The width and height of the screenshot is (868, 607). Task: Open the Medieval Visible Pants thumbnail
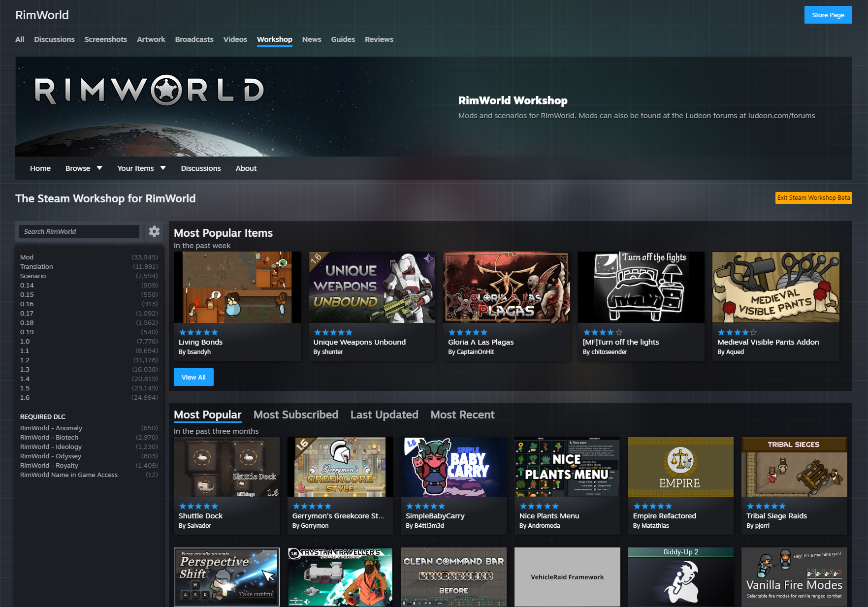(x=776, y=288)
